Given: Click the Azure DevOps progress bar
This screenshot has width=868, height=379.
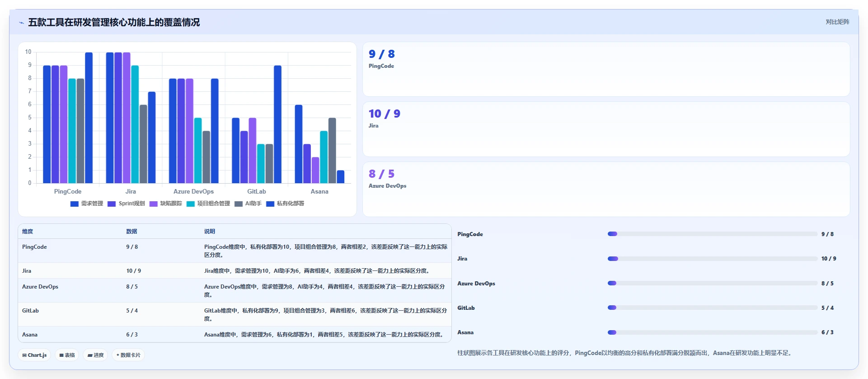Looking at the screenshot, I should [x=713, y=283].
